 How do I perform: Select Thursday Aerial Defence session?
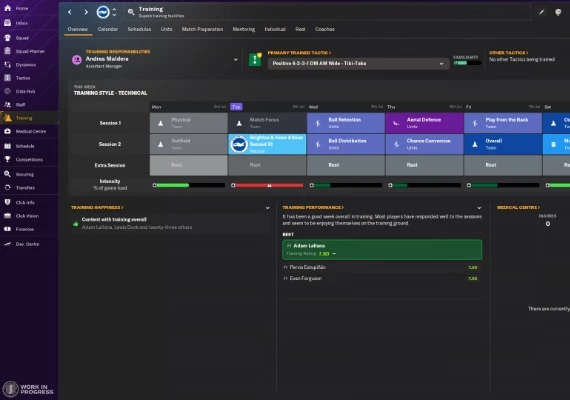coord(424,123)
